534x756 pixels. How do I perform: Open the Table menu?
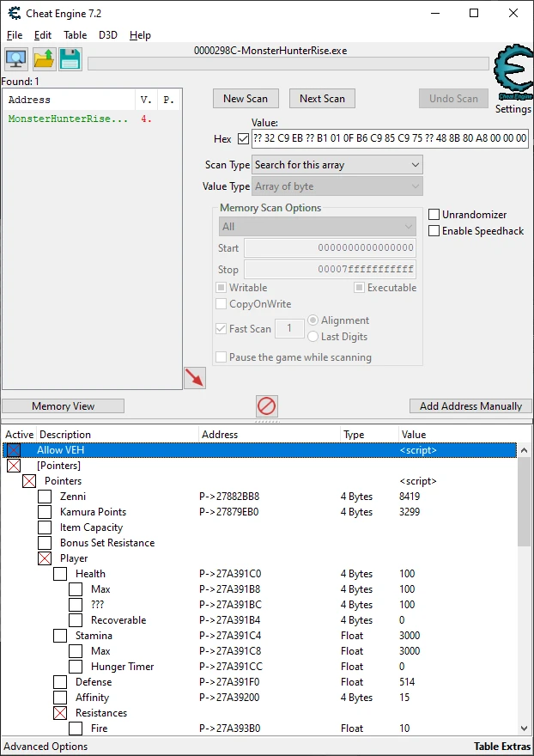[76, 35]
